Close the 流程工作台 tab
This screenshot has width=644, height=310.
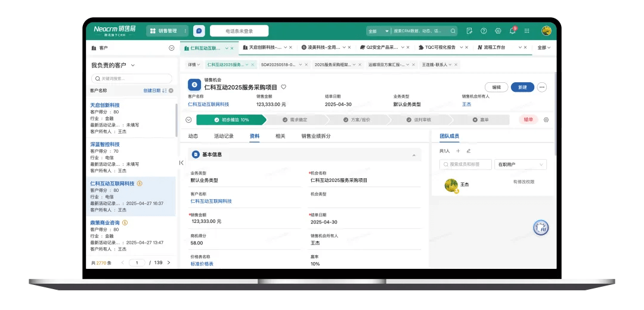(x=525, y=47)
